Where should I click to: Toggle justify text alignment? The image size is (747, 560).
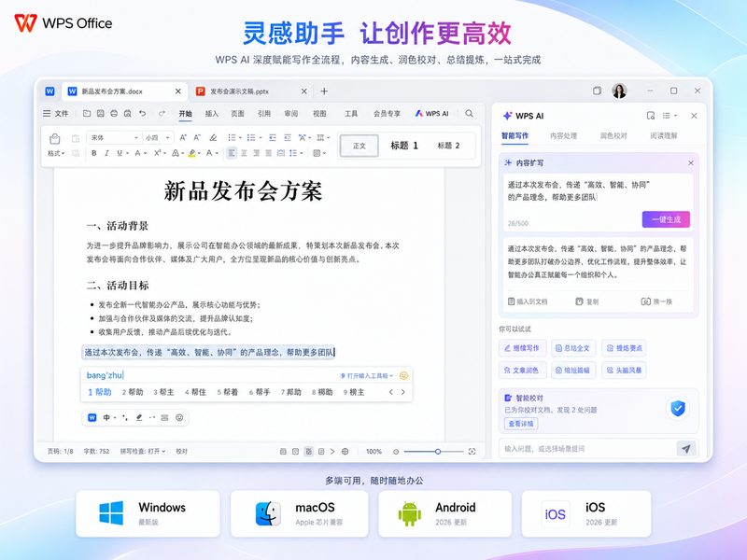(x=268, y=153)
